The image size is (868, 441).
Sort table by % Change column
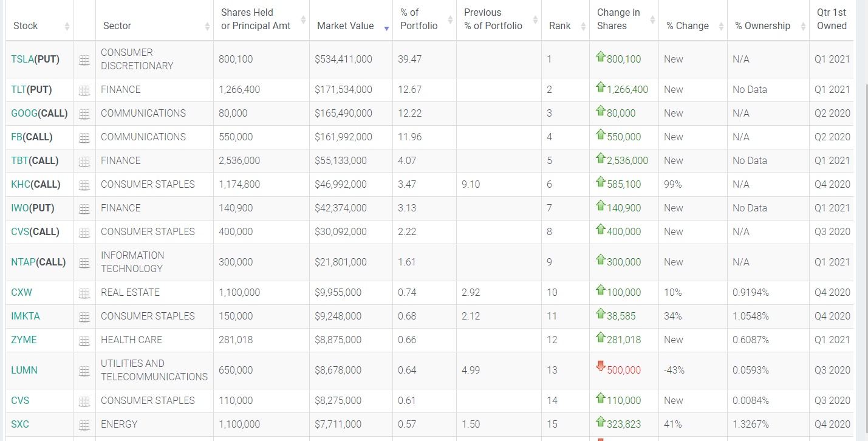[x=693, y=20]
